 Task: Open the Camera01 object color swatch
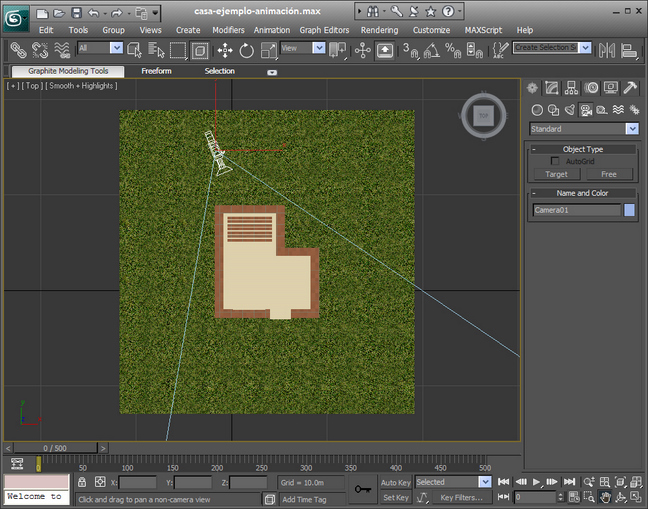pos(629,210)
